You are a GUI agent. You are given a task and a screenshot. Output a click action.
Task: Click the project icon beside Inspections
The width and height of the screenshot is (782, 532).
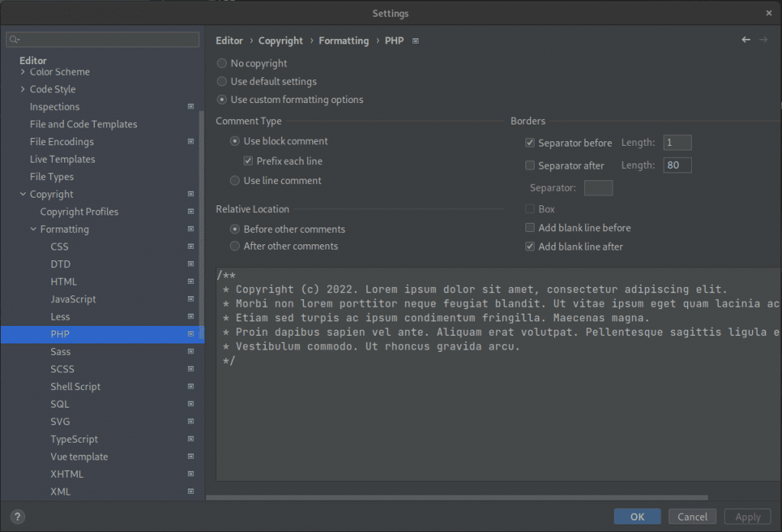point(190,107)
